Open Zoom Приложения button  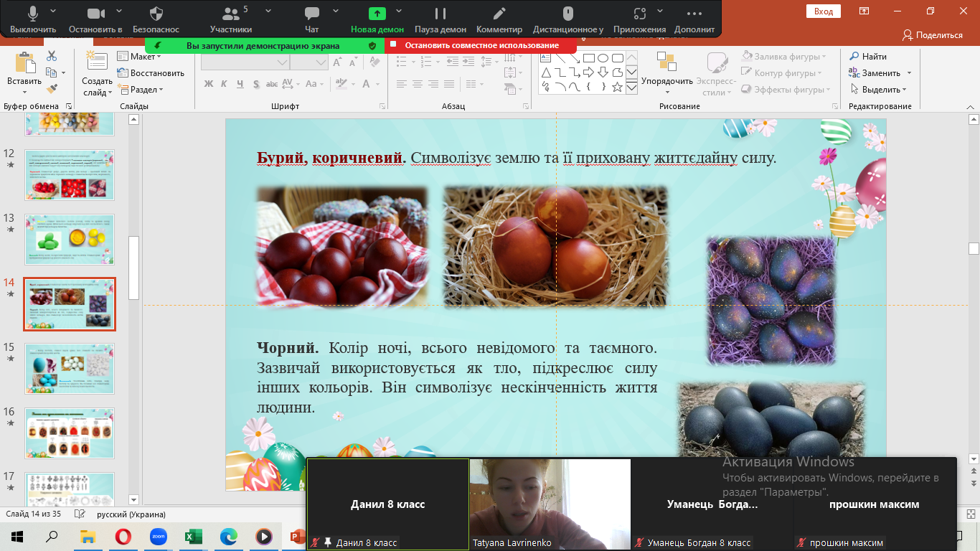[x=639, y=19]
